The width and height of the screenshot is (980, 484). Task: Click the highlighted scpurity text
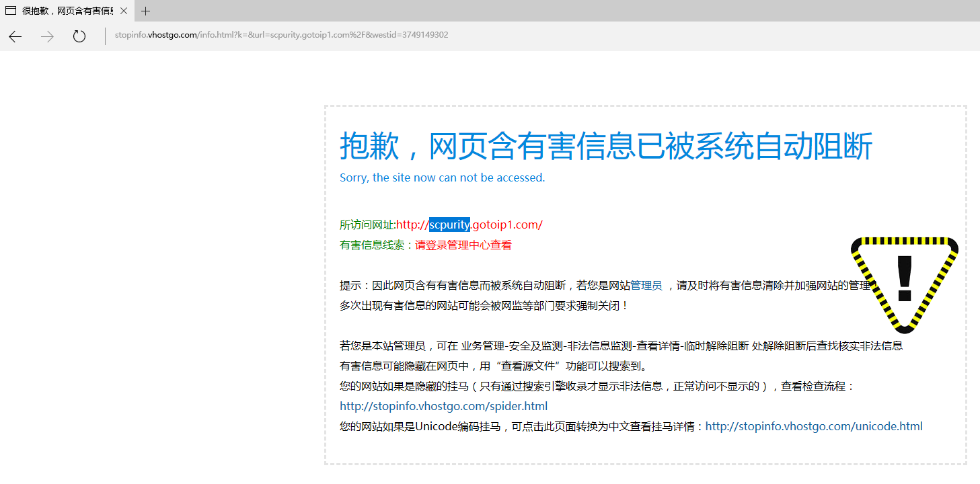(449, 225)
